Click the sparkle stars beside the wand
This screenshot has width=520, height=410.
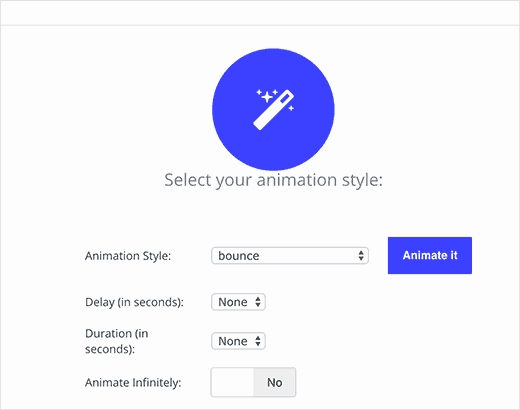267,96
